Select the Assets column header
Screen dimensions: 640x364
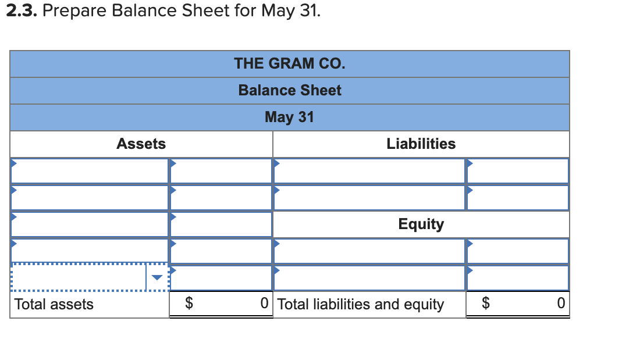pyautogui.click(x=141, y=144)
